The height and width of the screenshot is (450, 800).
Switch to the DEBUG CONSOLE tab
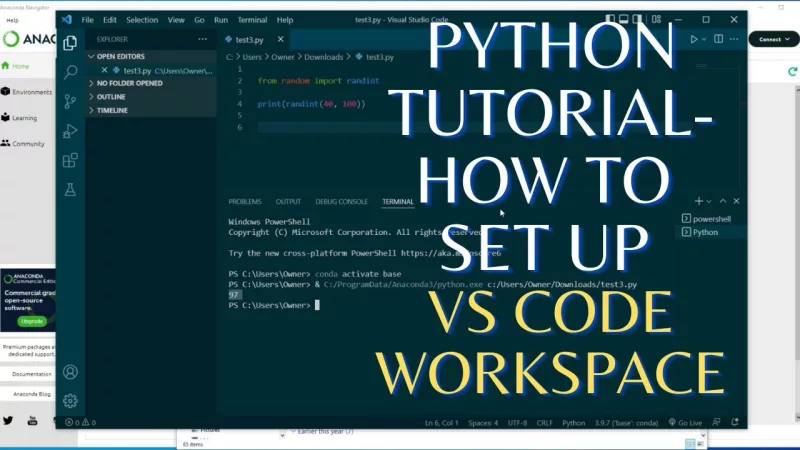click(x=341, y=202)
